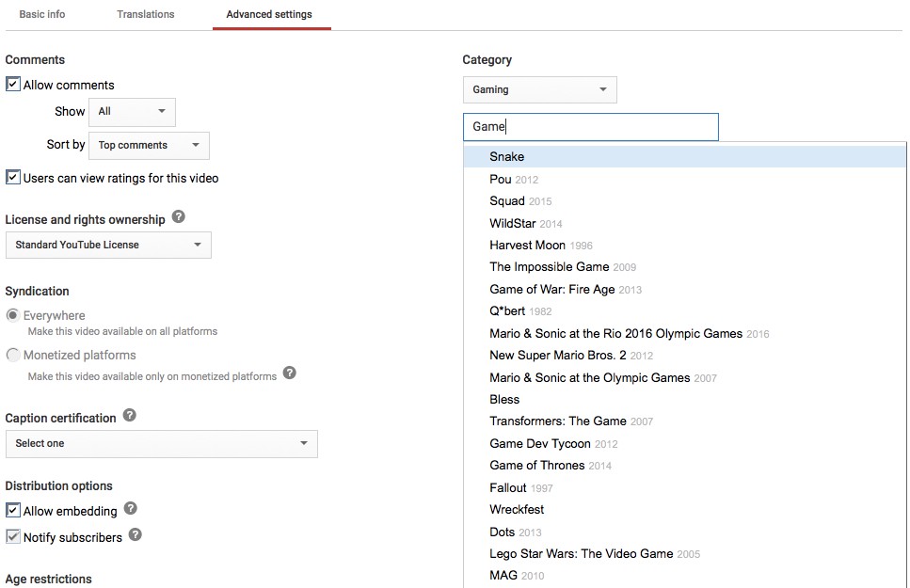
Task: Open the Notify subscribers help tooltip
Action: pos(135,536)
